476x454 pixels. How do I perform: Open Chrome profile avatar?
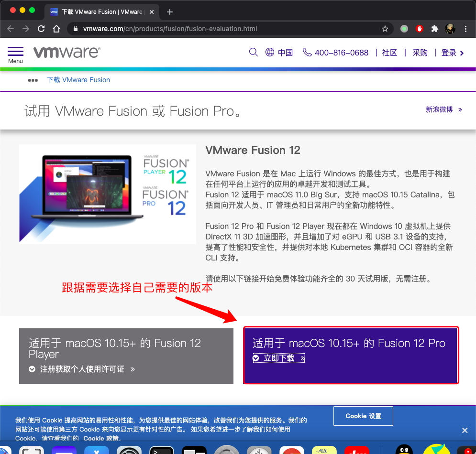[450, 29]
